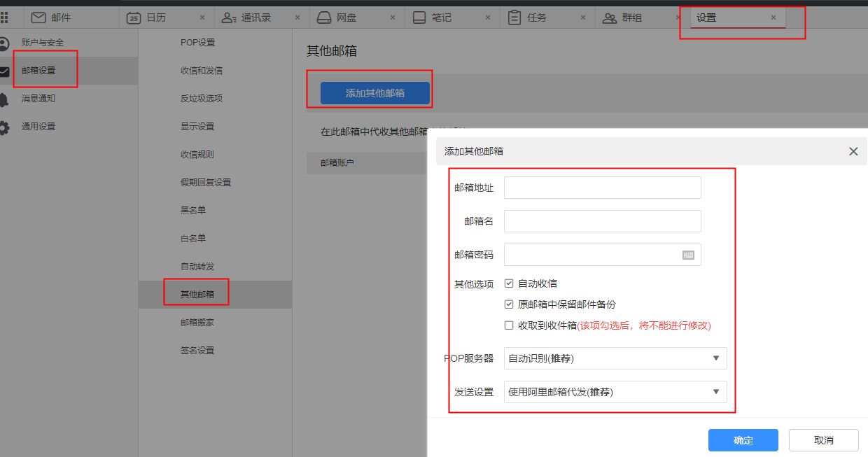
Task: Open the virtual keyboard in password field
Action: coord(688,255)
